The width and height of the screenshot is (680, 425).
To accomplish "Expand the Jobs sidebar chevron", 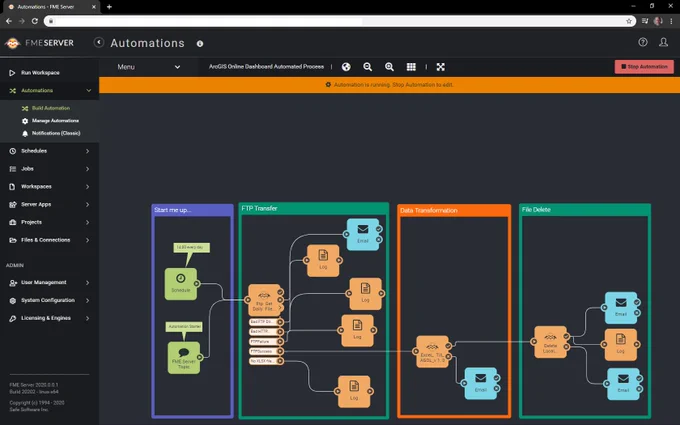I will click(x=88, y=169).
